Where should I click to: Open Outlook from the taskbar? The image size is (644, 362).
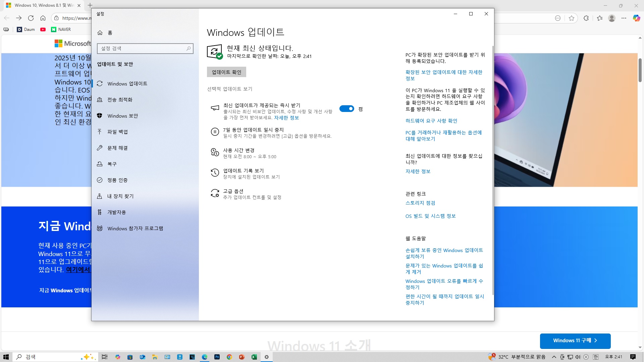[x=142, y=357]
